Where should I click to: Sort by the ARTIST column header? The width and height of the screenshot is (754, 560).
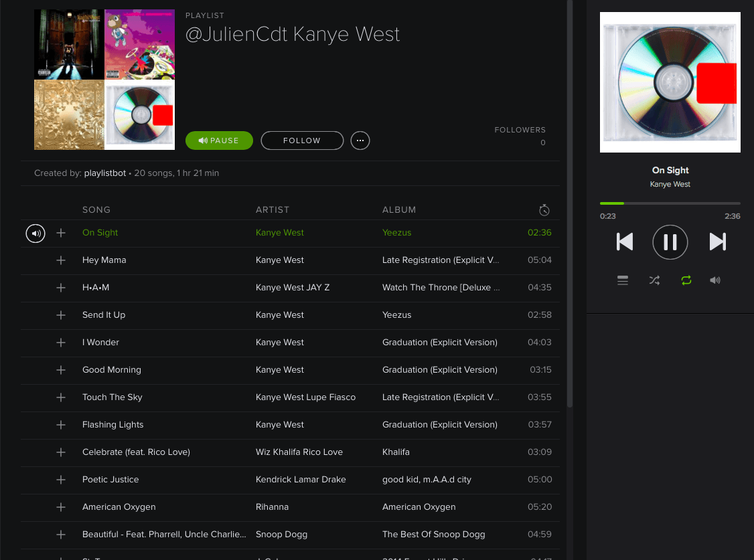coord(272,210)
